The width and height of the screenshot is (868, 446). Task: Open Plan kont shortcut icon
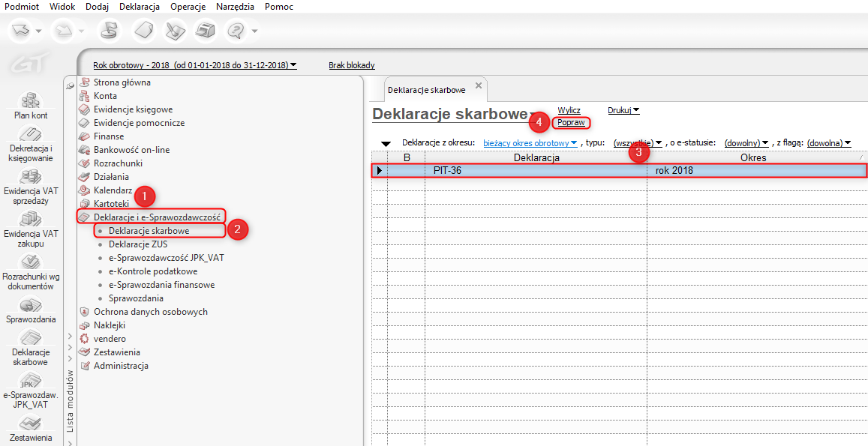tap(31, 100)
